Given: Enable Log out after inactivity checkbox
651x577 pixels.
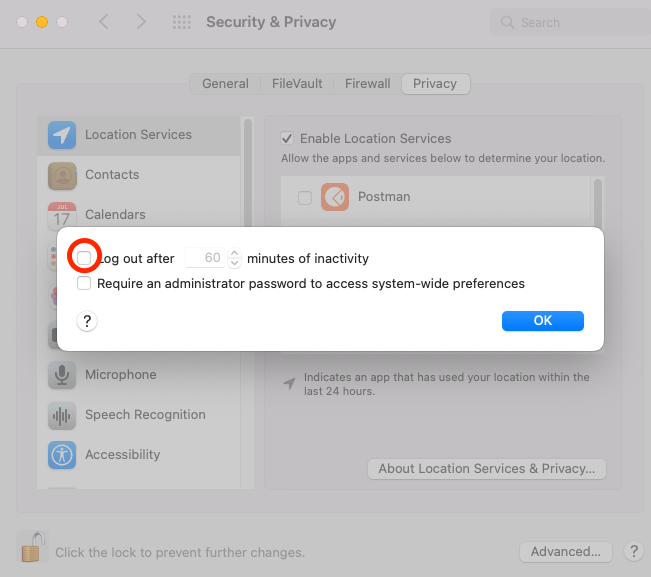Looking at the screenshot, I should [x=85, y=258].
